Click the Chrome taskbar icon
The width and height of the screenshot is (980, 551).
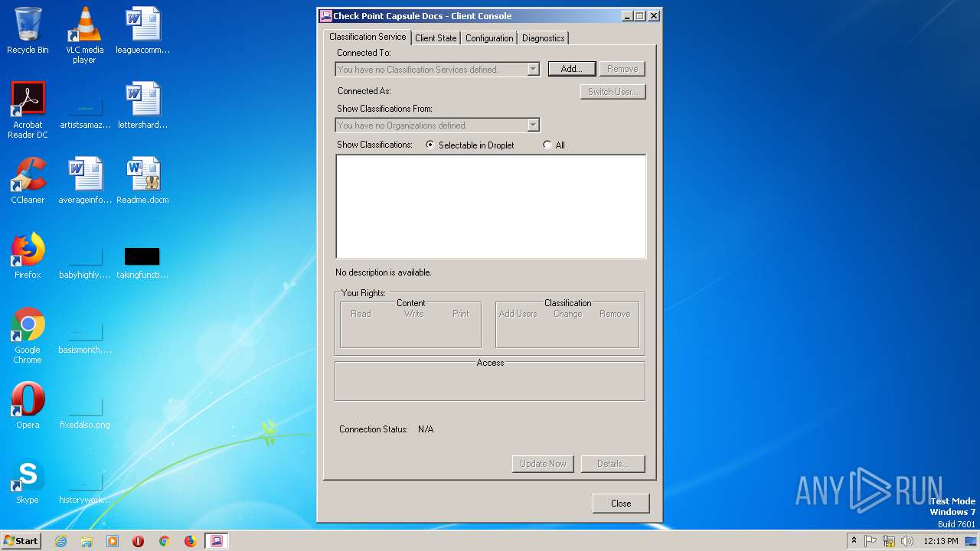coord(164,541)
